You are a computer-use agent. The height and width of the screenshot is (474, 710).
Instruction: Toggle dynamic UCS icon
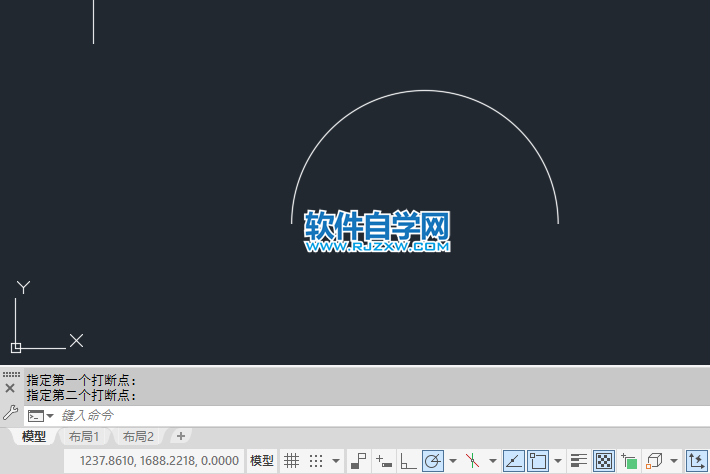tap(696, 461)
